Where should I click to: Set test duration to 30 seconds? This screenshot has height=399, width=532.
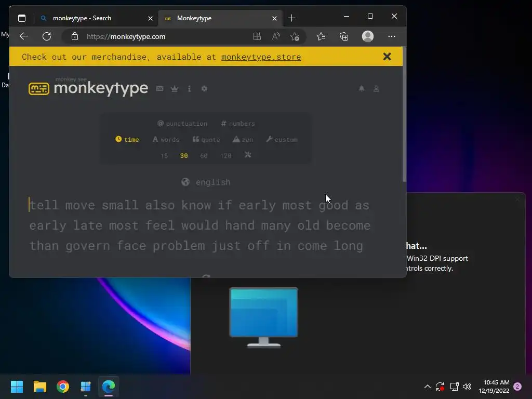coord(184,156)
